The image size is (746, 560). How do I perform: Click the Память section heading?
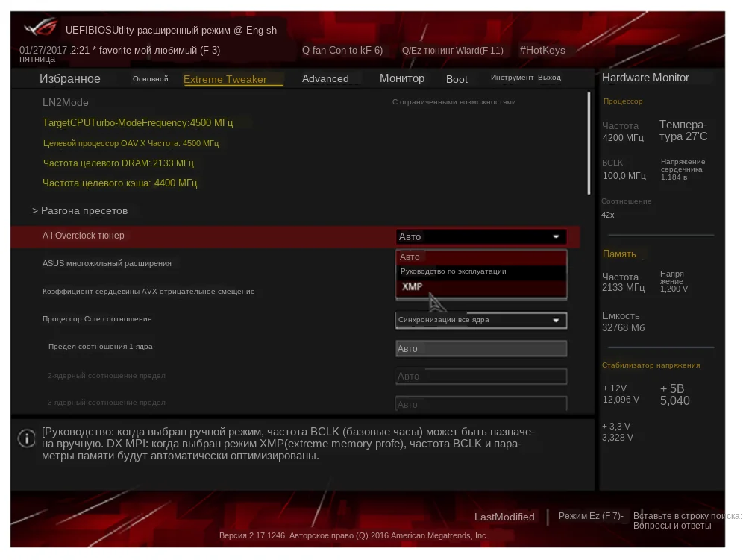click(619, 254)
